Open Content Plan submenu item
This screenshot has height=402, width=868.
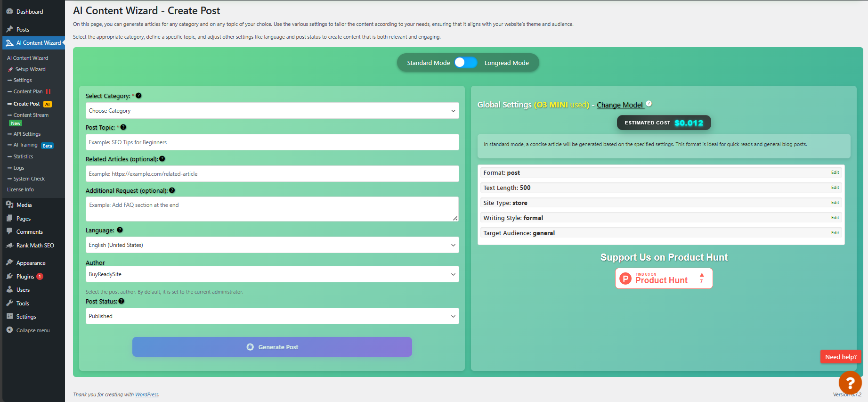[x=28, y=91]
